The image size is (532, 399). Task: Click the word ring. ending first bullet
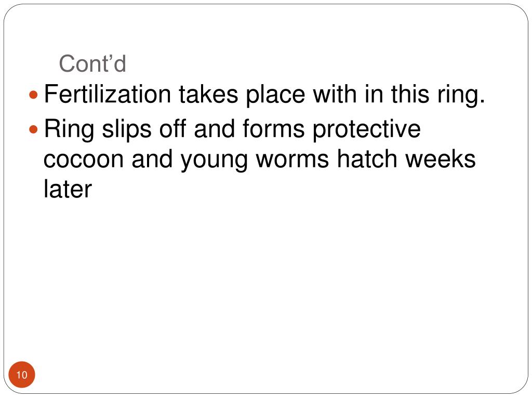tap(461, 96)
